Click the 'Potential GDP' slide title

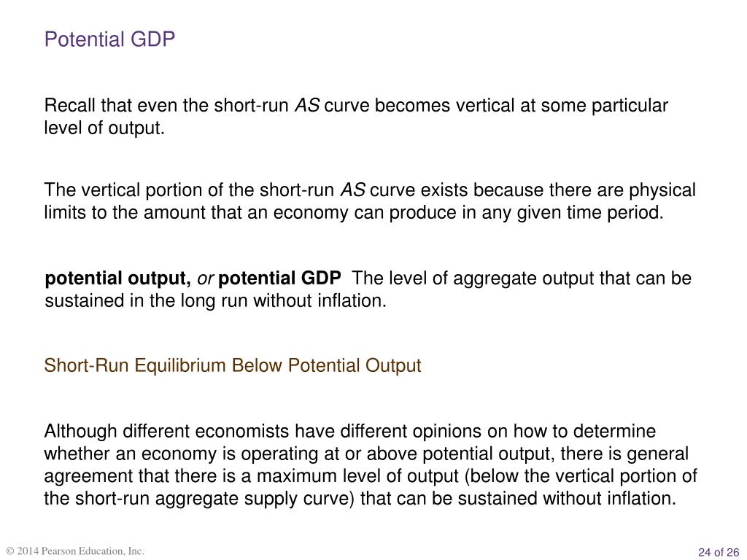coord(109,39)
